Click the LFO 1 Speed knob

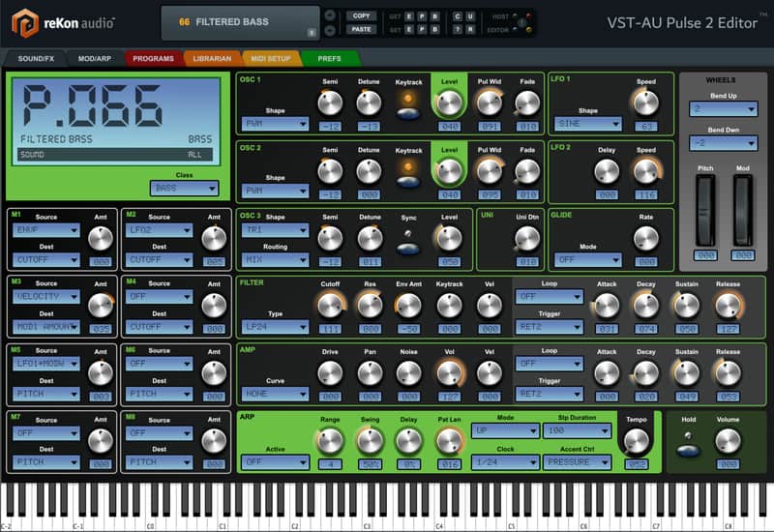coord(645,103)
